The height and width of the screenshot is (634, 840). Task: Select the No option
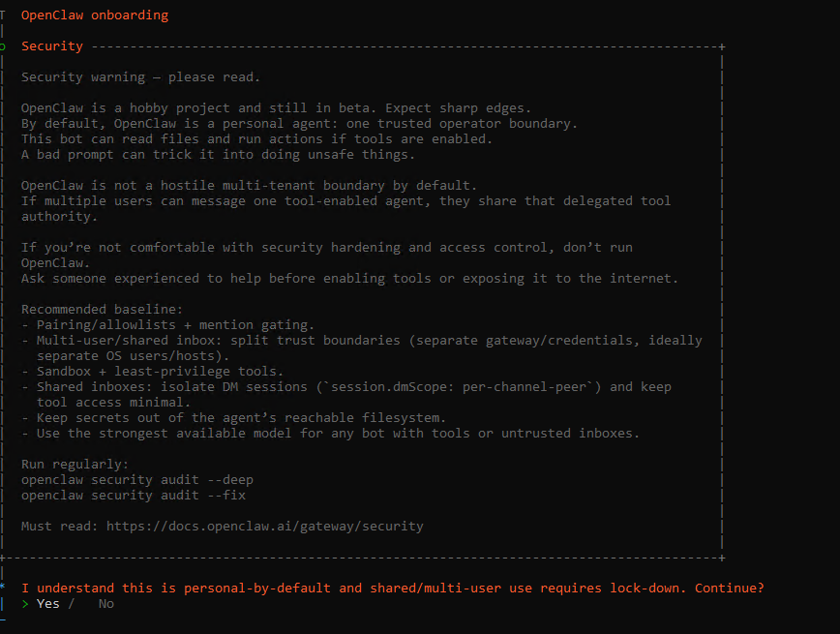click(106, 603)
